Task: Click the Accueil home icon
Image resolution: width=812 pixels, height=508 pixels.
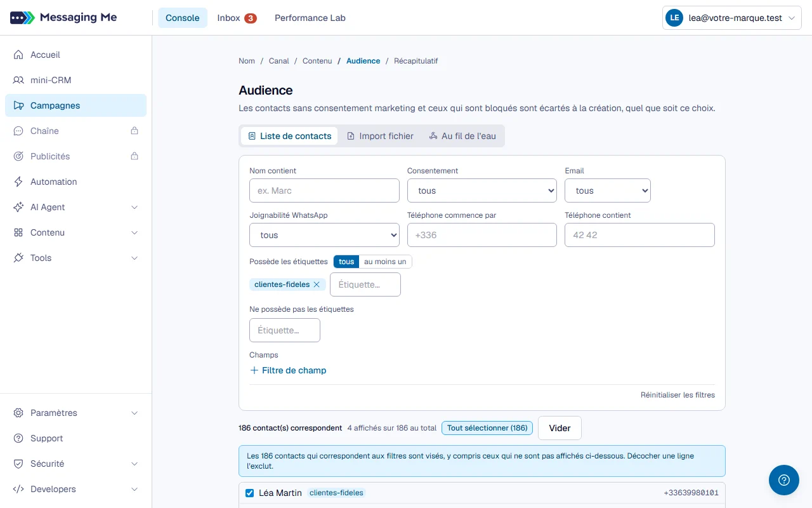Action: 18,55
